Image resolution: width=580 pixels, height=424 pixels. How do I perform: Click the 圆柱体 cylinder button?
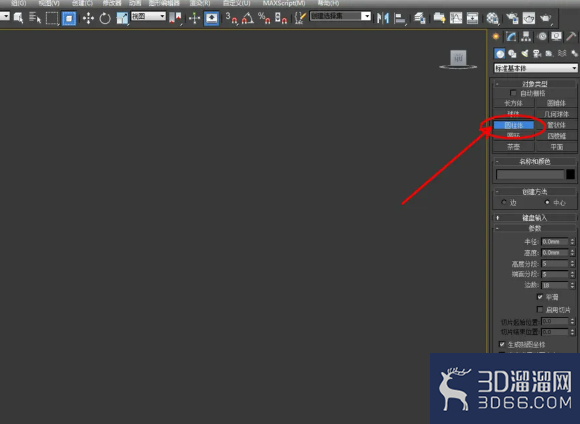514,125
